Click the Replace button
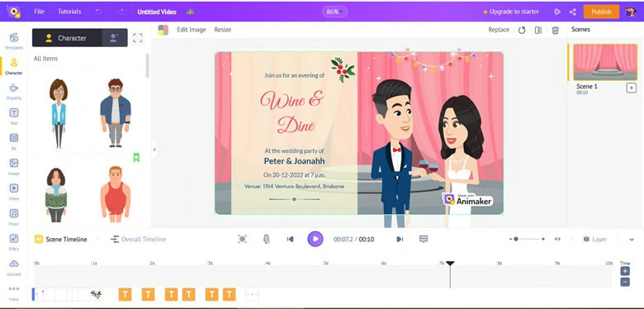The image size is (644, 309). [499, 30]
